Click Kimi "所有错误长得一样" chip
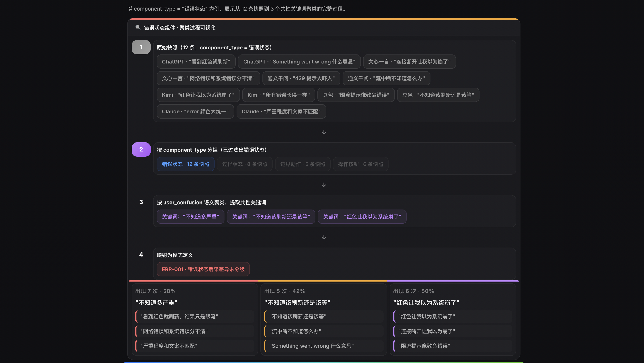 pyautogui.click(x=279, y=95)
